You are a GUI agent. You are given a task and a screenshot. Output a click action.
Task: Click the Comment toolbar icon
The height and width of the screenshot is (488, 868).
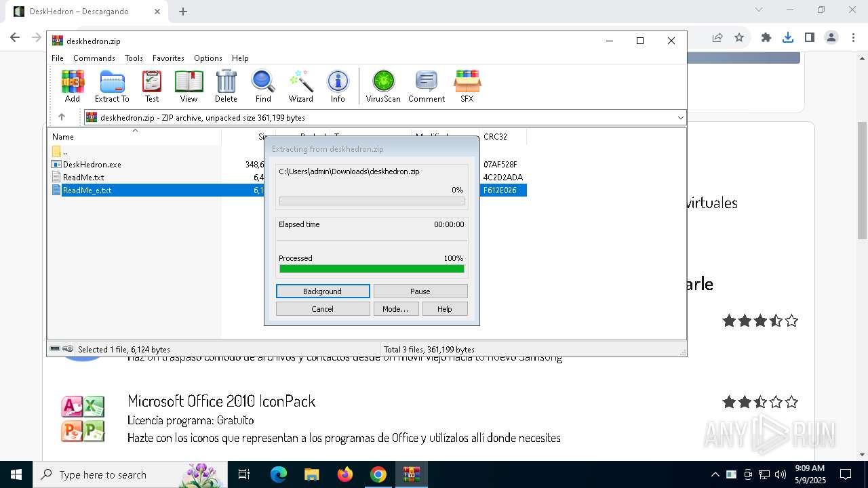[427, 86]
